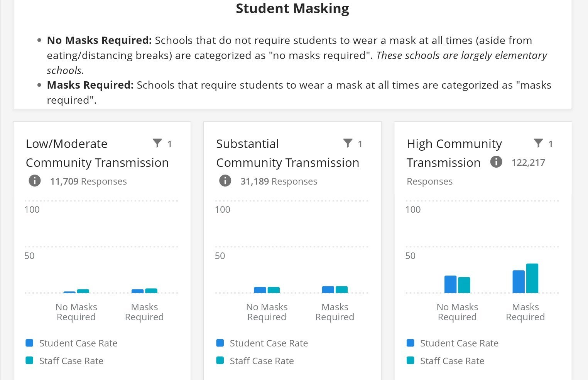Click student bar for No Masks Required in High chart
Image resolution: width=588 pixels, height=380 pixels.
[x=450, y=284]
